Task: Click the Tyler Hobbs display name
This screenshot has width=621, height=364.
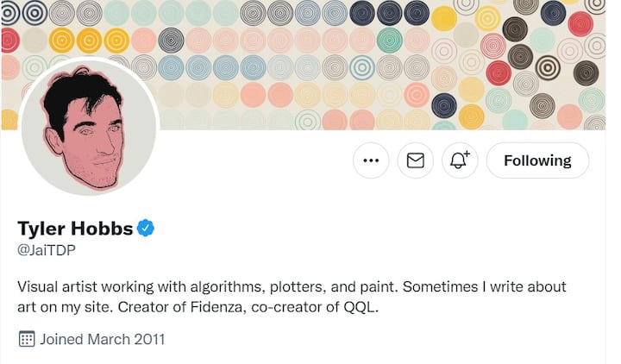Action: click(x=75, y=229)
